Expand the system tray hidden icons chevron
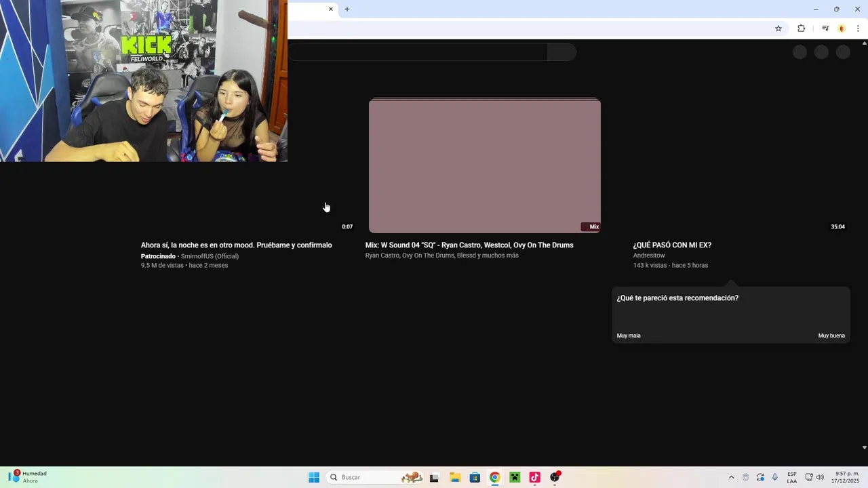Image resolution: width=868 pixels, height=488 pixels. (731, 477)
